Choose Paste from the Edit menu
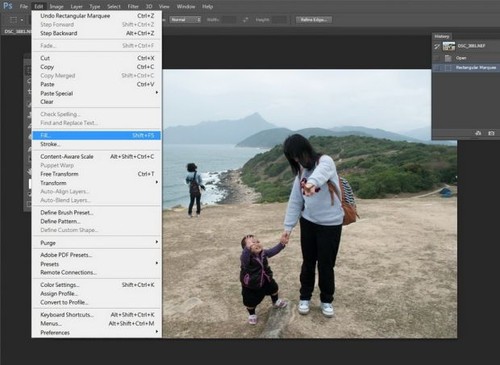The image size is (500, 365). pyautogui.click(x=96, y=84)
